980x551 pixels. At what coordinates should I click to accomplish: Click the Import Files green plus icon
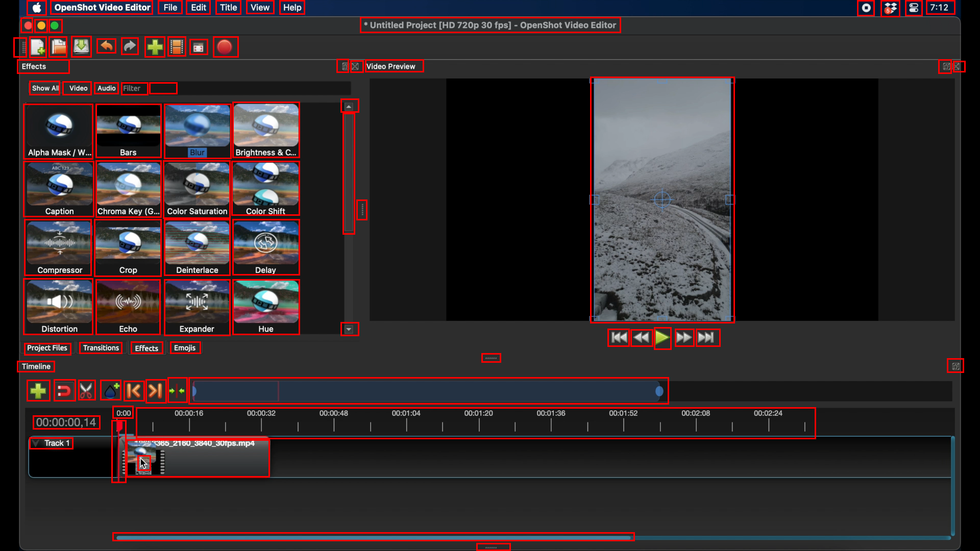point(155,47)
